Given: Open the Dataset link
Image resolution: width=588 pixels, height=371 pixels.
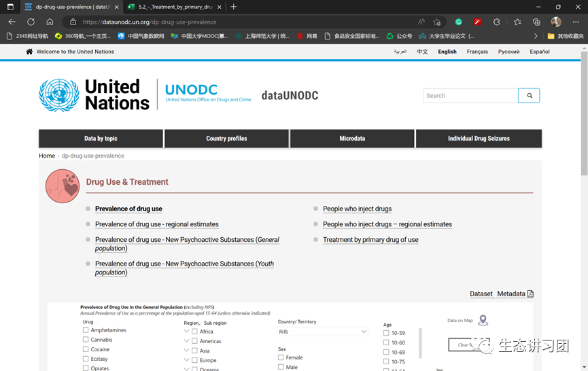Looking at the screenshot, I should pos(481,294).
